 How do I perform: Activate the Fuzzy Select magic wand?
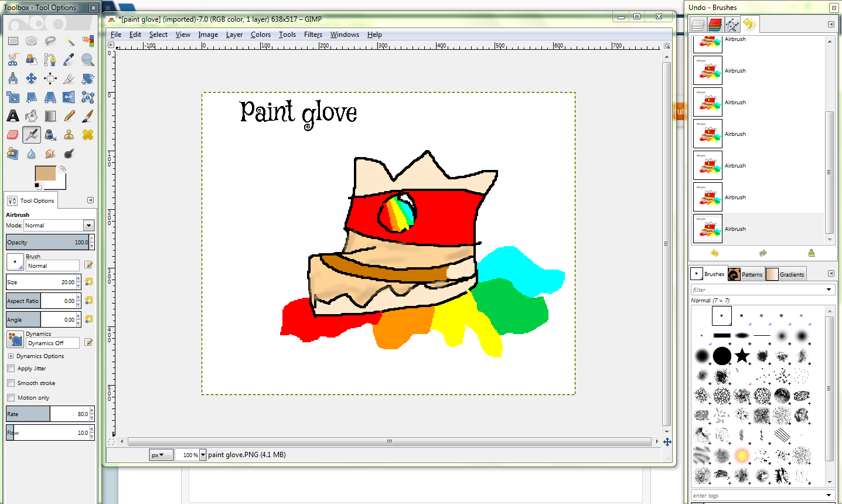click(x=69, y=41)
